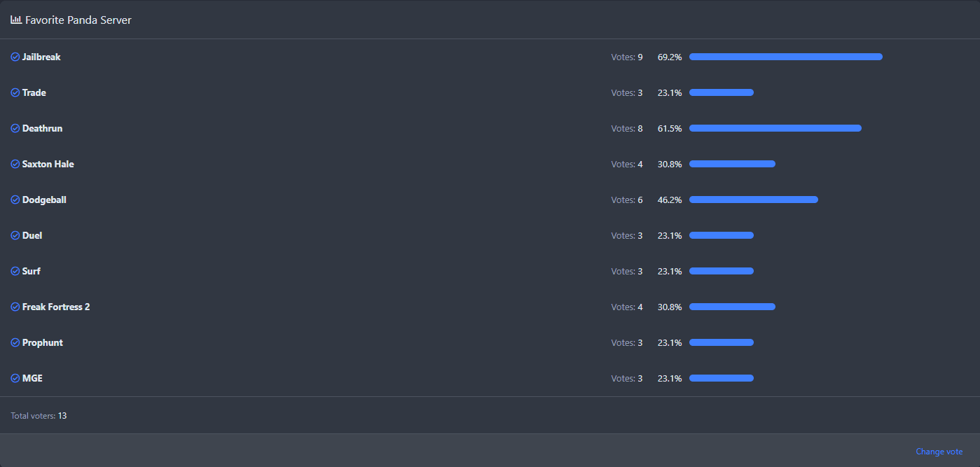This screenshot has width=980, height=467.
Task: Click the Jailbreak 69.2% progress bar
Action: click(x=785, y=57)
